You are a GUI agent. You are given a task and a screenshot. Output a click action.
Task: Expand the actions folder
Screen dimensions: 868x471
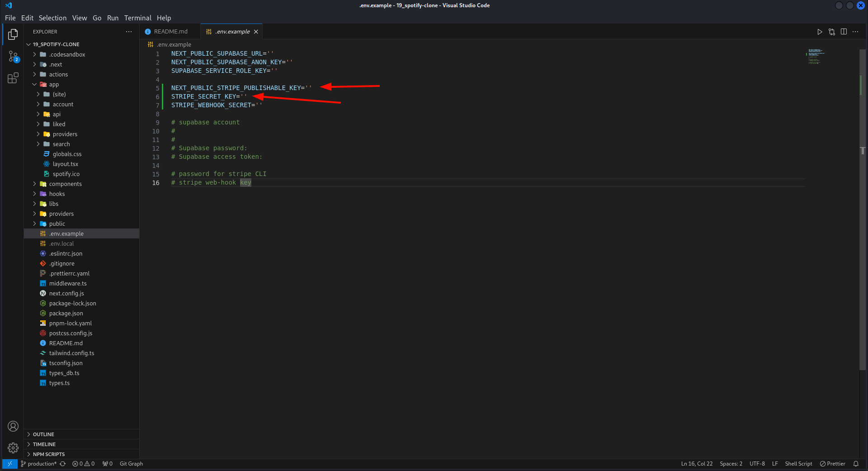coord(81,74)
